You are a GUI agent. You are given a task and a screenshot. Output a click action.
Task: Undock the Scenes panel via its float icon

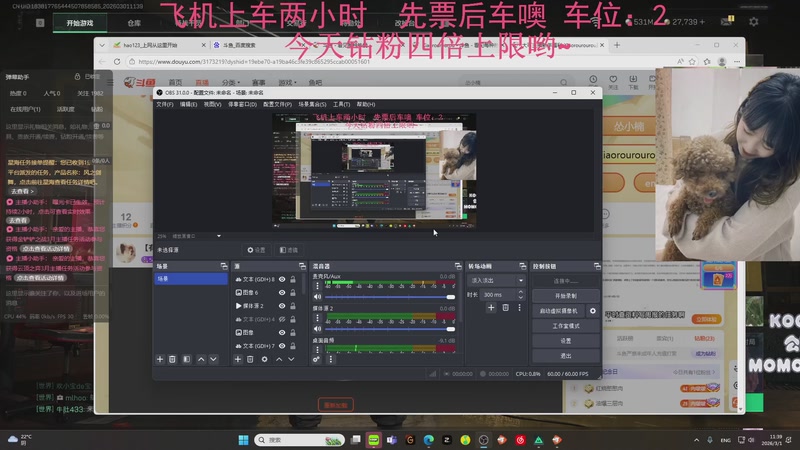pyautogui.click(x=224, y=266)
